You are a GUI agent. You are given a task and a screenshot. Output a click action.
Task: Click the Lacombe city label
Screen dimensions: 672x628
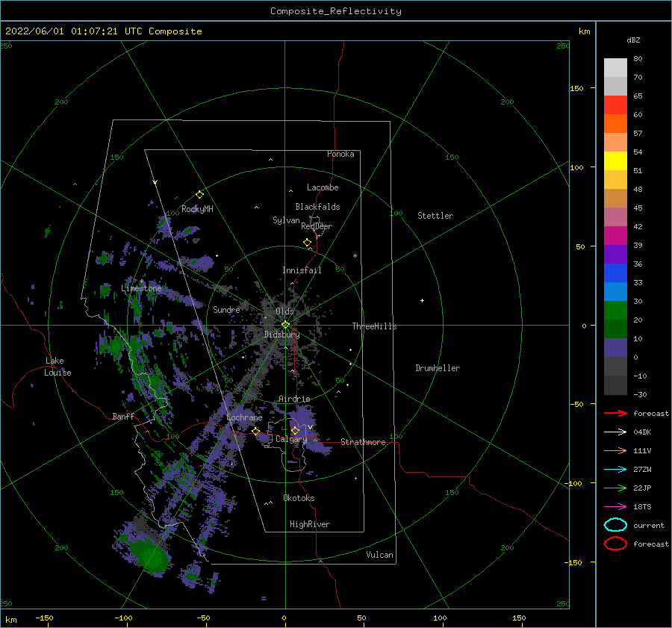pyautogui.click(x=323, y=187)
